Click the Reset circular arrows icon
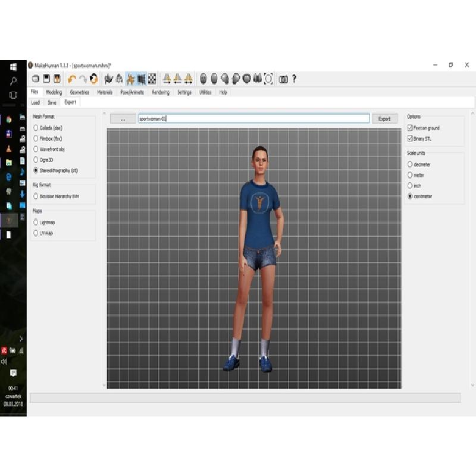Screen dimensions: 476x476 point(94,79)
